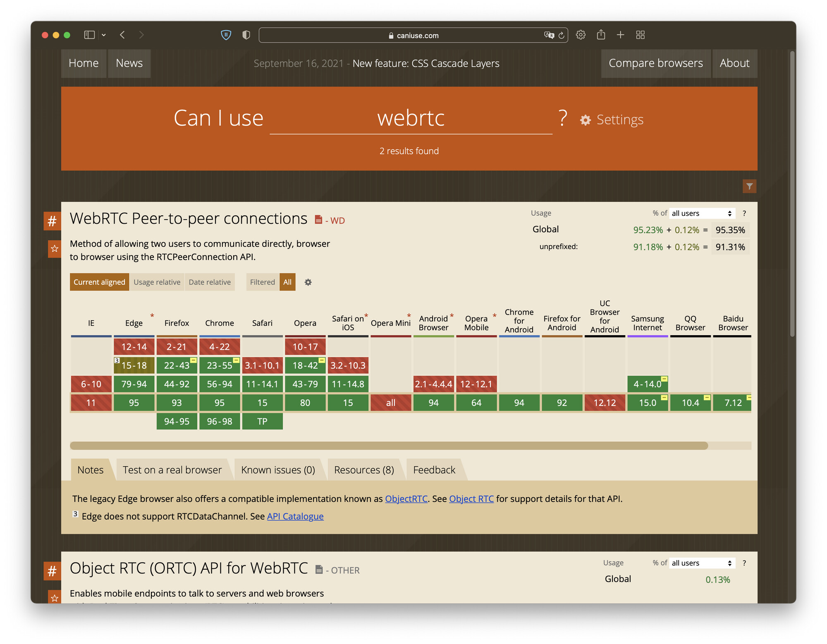Click the filter funnel icon
Image resolution: width=827 pixels, height=644 pixels.
click(749, 186)
